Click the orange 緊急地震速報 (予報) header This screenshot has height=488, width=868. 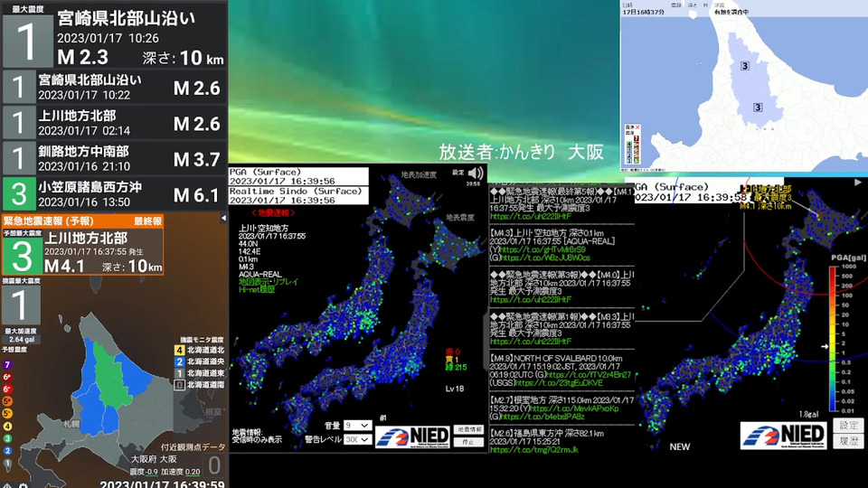coord(82,221)
